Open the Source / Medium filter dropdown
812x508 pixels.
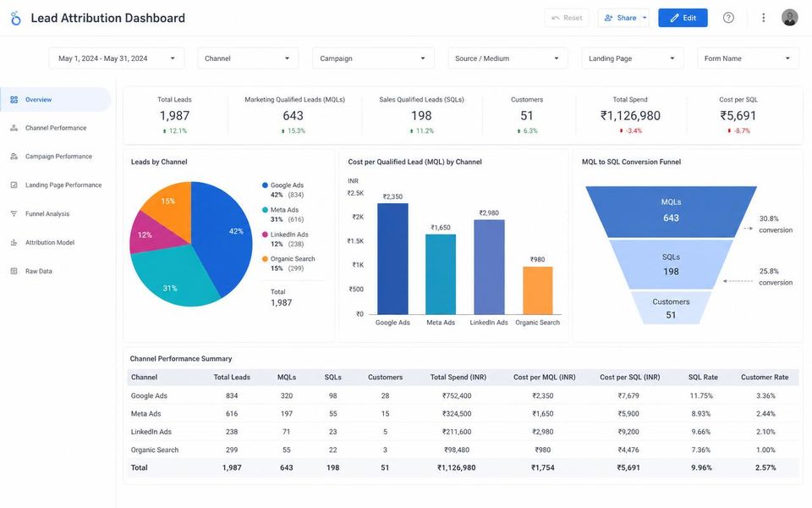(x=507, y=58)
